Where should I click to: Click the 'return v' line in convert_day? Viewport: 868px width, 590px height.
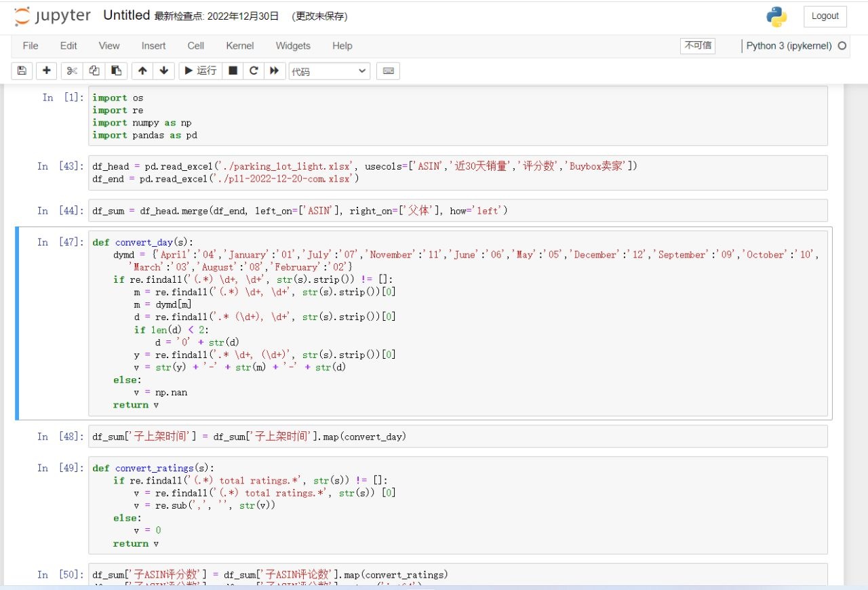[136, 405]
